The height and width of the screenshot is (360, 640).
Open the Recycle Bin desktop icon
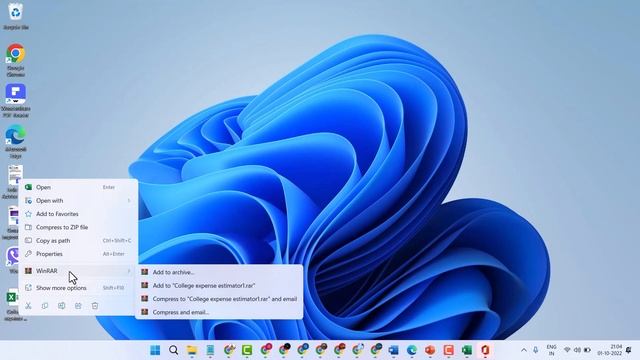pos(16,16)
